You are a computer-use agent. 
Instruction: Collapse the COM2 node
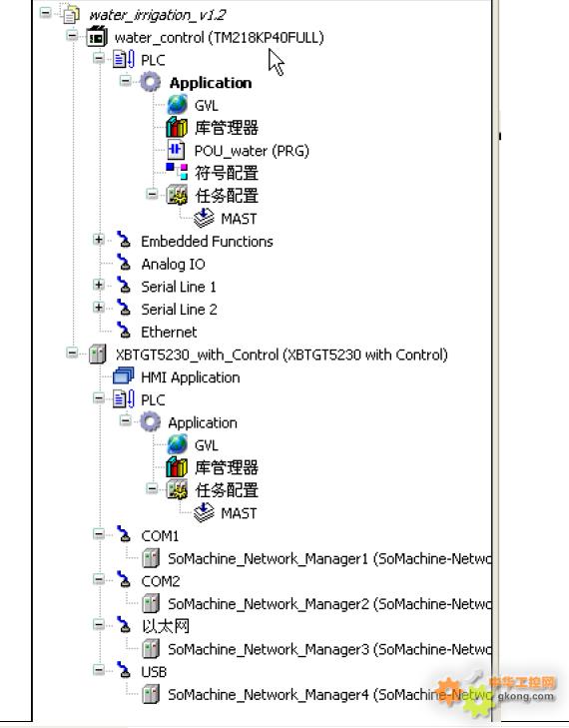tap(99, 579)
